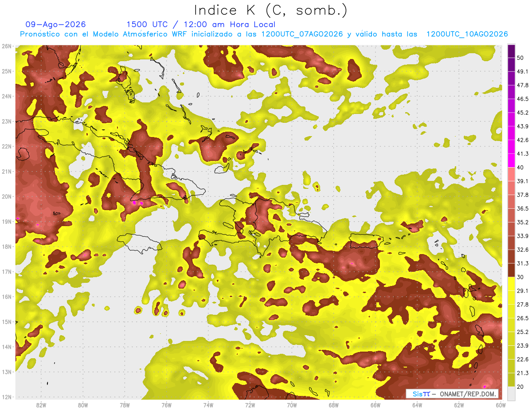Click the "78W" longitude label
532x411 pixels.
click(x=125, y=405)
